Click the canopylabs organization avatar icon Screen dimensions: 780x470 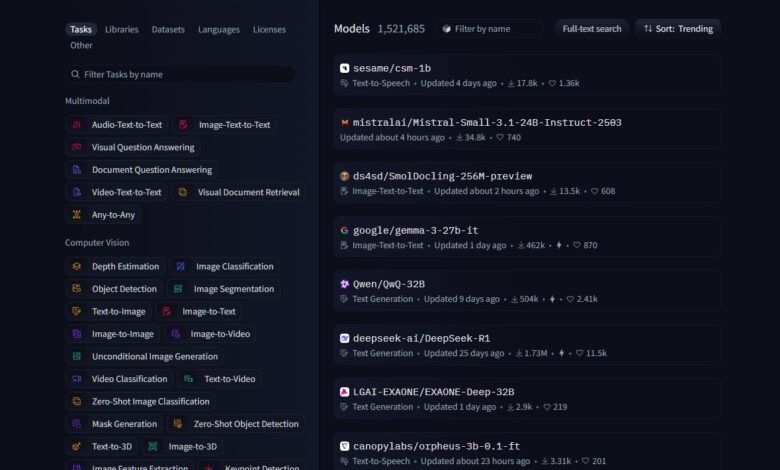point(344,446)
